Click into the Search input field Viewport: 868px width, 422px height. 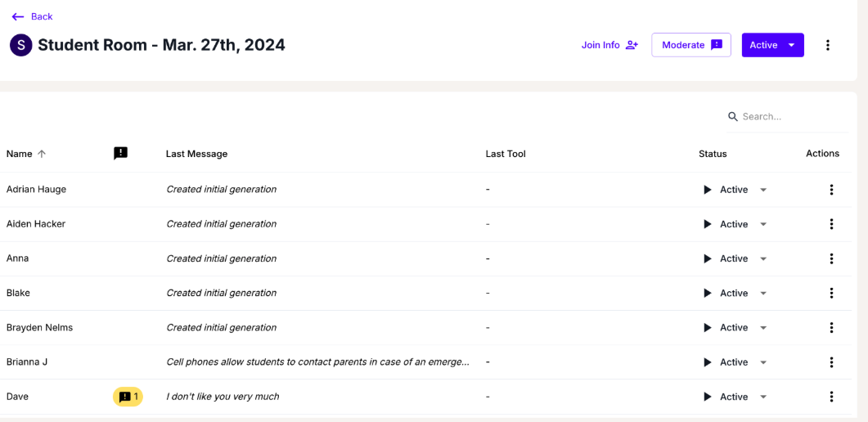pos(789,117)
